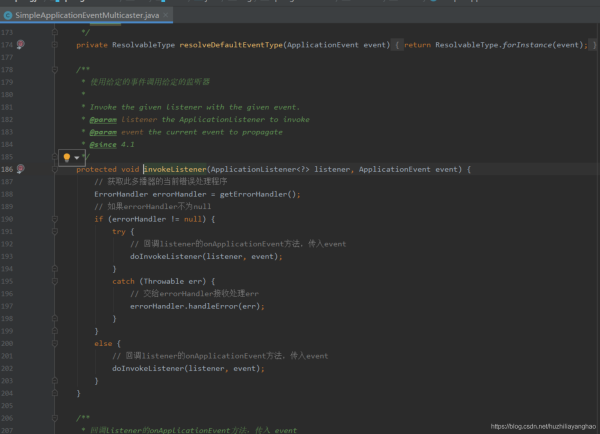Click the Java class icon in the tab
Screen dimensions: 600x434
[x=8, y=15]
